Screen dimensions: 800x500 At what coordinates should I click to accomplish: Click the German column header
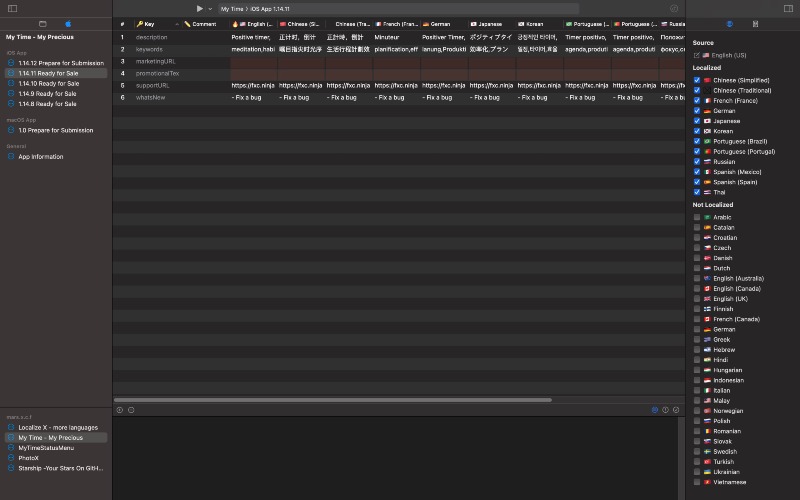click(x=444, y=24)
